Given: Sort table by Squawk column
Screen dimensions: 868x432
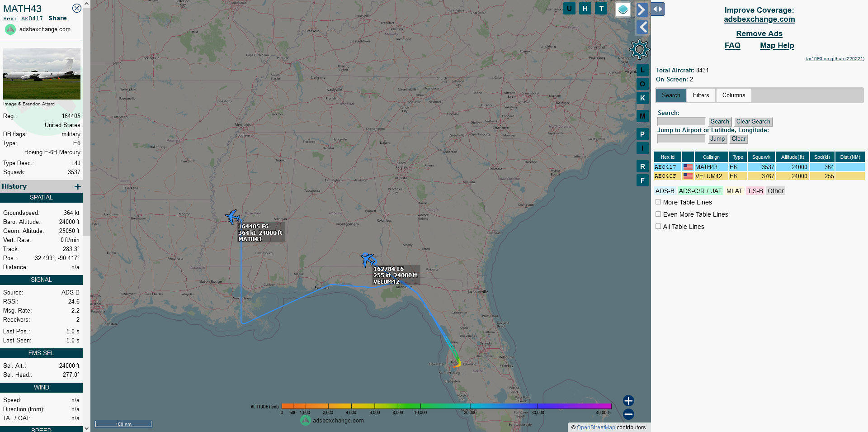Looking at the screenshot, I should point(761,157).
